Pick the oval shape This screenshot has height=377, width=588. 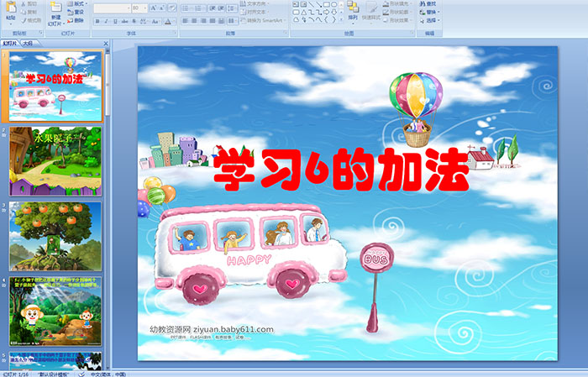[333, 4]
